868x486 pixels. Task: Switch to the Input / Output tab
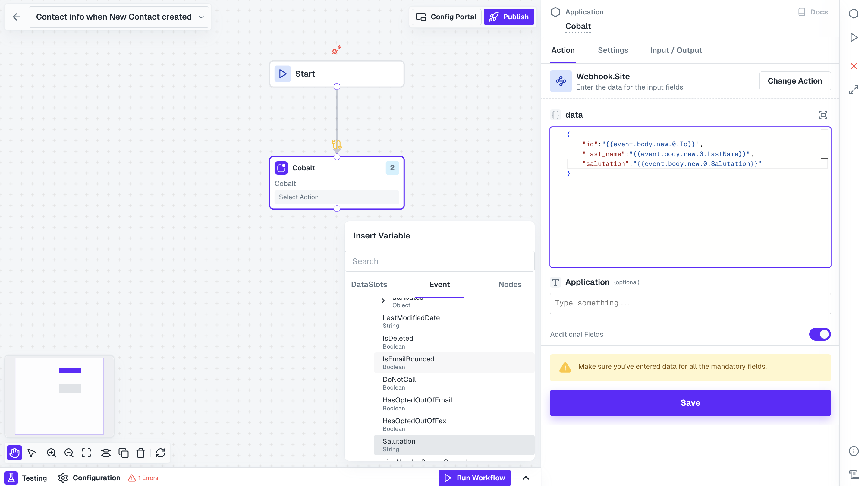click(x=676, y=50)
